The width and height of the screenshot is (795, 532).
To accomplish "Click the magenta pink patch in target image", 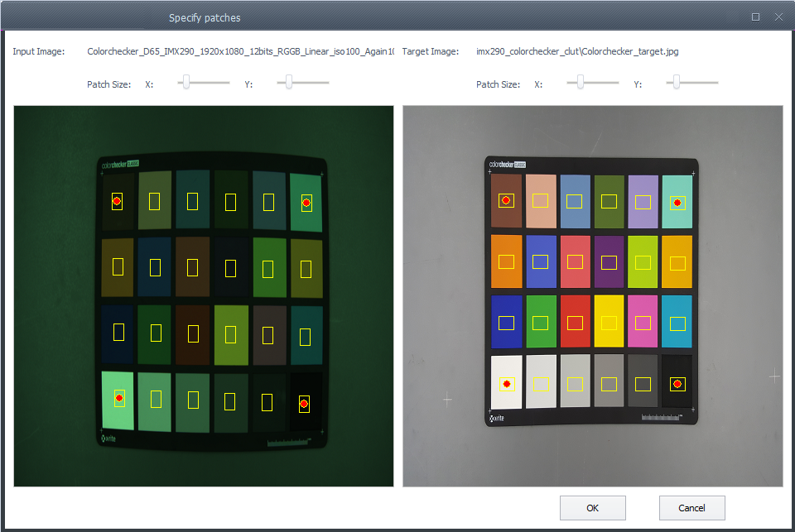I will coord(643,321).
